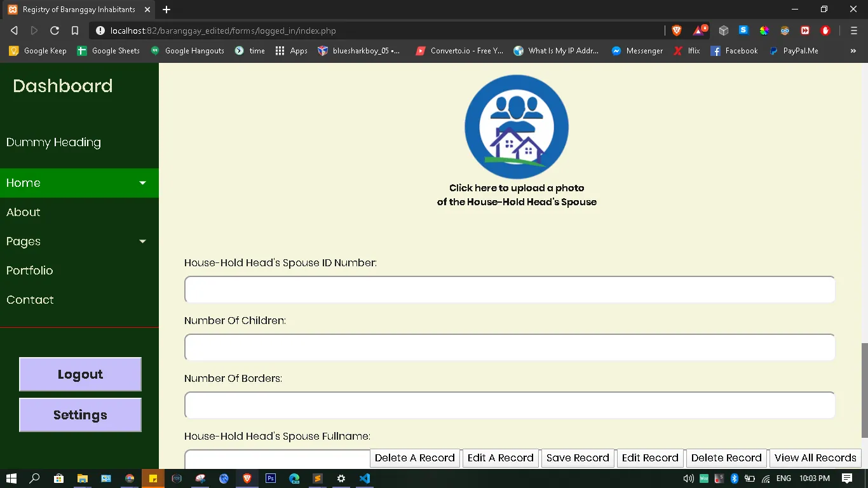This screenshot has width=868, height=488.
Task: Open Visual Studio Code from the taskbar
Action: (x=365, y=478)
